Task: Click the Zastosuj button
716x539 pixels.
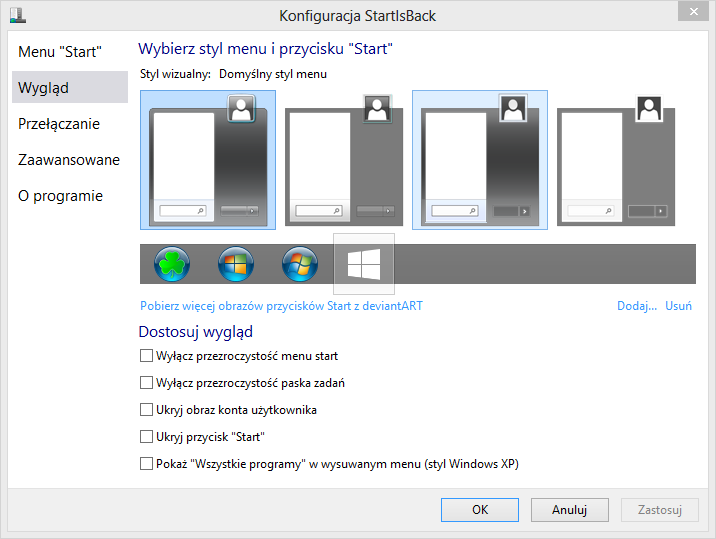Action: point(660,510)
